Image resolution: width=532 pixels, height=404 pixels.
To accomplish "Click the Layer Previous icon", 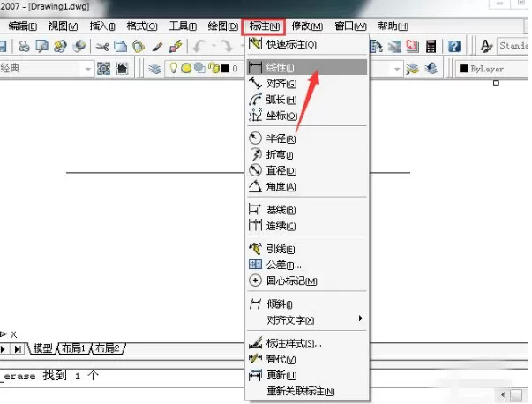I will click(x=431, y=69).
